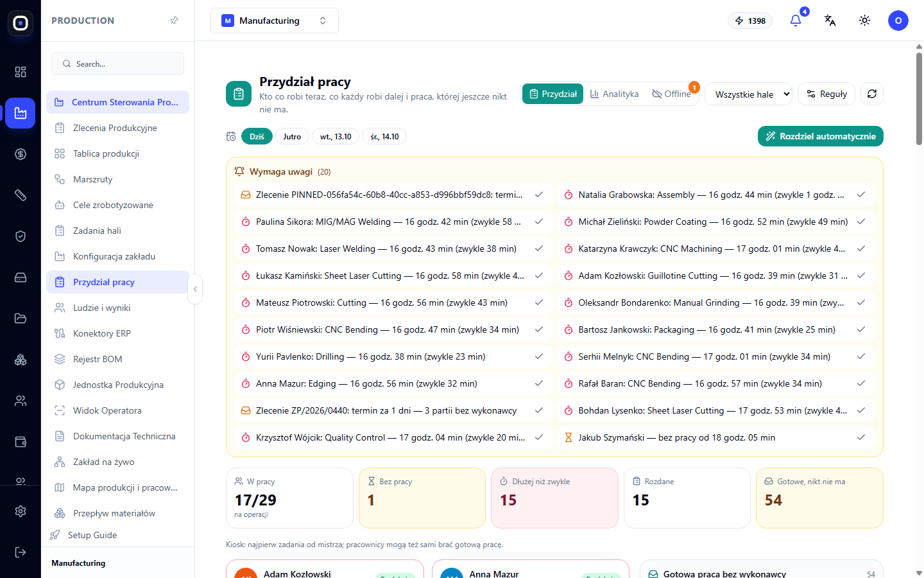This screenshot has width=924, height=578.
Task: Open the Reguły button
Action: click(826, 94)
